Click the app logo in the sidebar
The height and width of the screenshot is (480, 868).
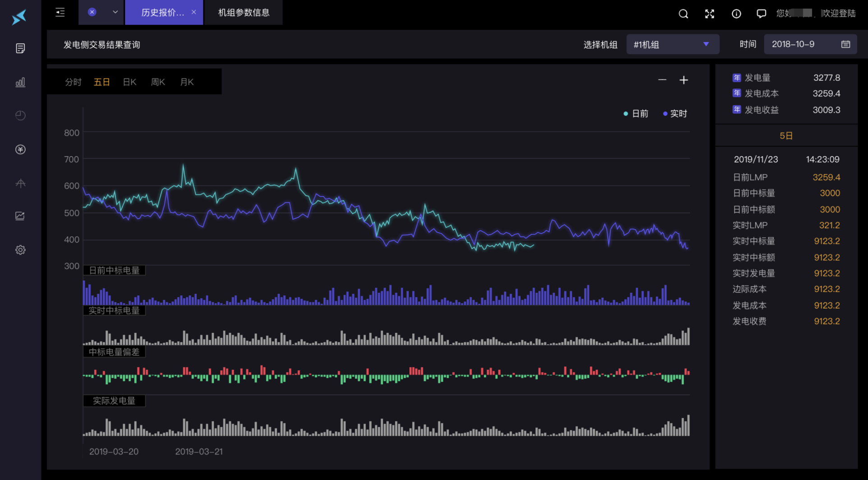click(x=19, y=17)
